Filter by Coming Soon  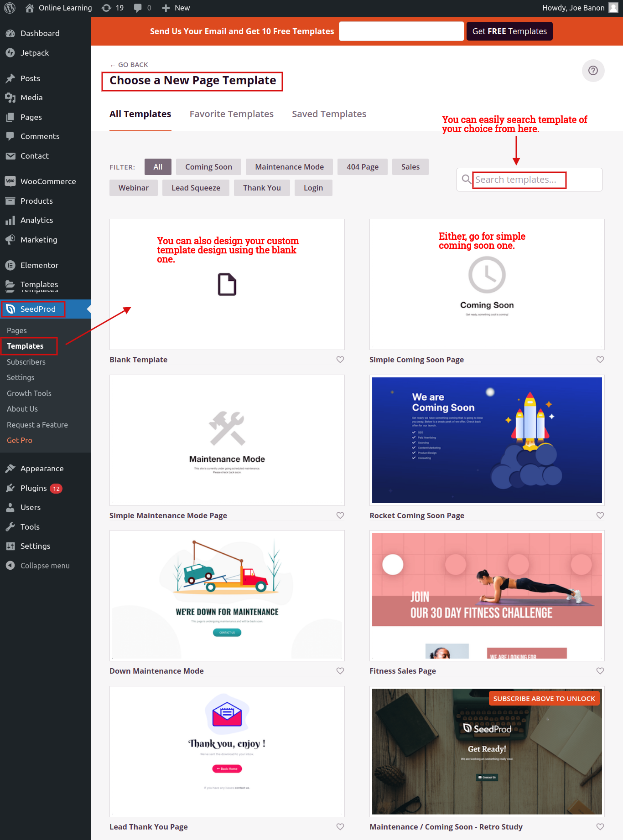208,167
